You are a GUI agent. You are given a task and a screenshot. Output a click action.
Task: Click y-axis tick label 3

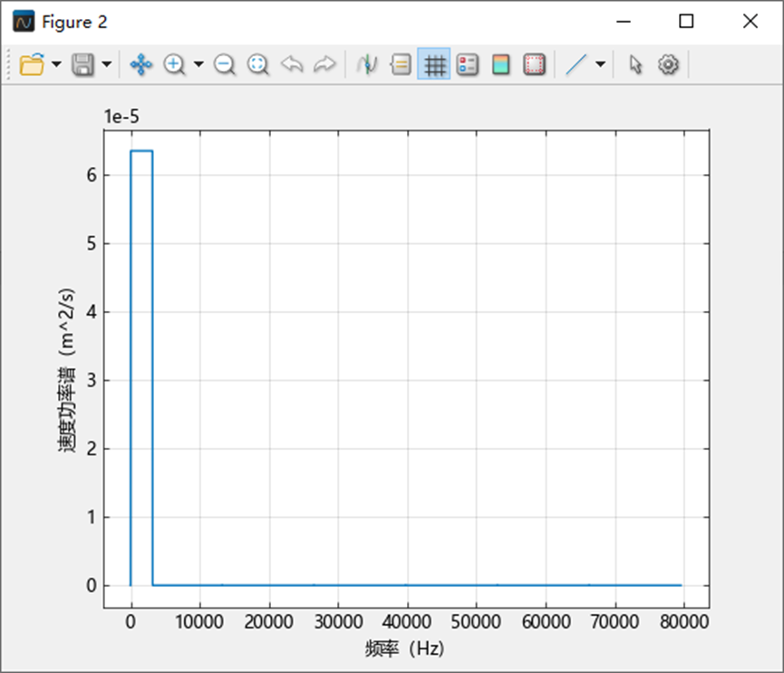tap(91, 380)
